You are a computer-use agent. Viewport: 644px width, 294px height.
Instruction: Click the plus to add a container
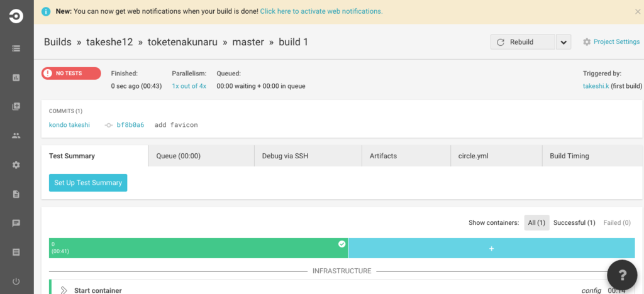(x=491, y=248)
